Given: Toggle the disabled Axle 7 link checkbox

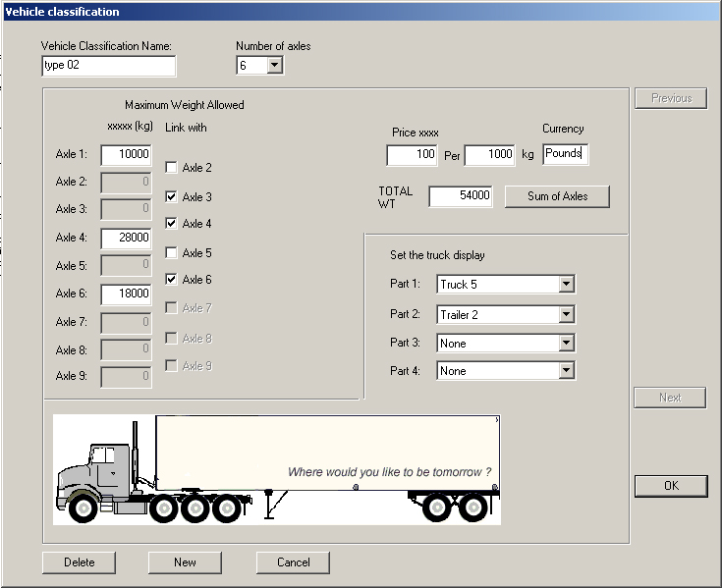Looking at the screenshot, I should coord(171,308).
